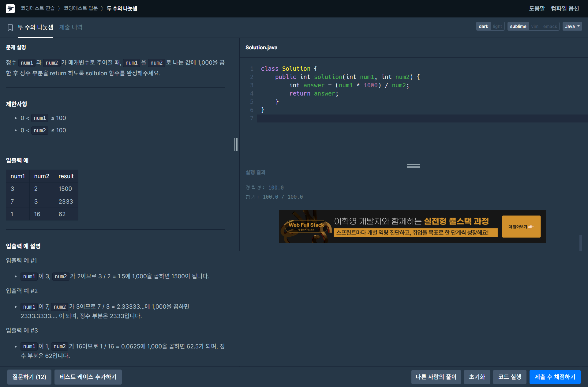
Task: Select the 두 수의 나눗셈 problem tab
Action: pyautogui.click(x=36, y=27)
